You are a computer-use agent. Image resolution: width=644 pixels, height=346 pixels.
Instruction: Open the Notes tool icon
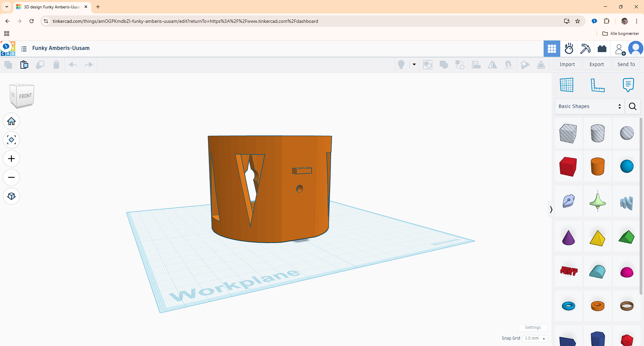628,85
